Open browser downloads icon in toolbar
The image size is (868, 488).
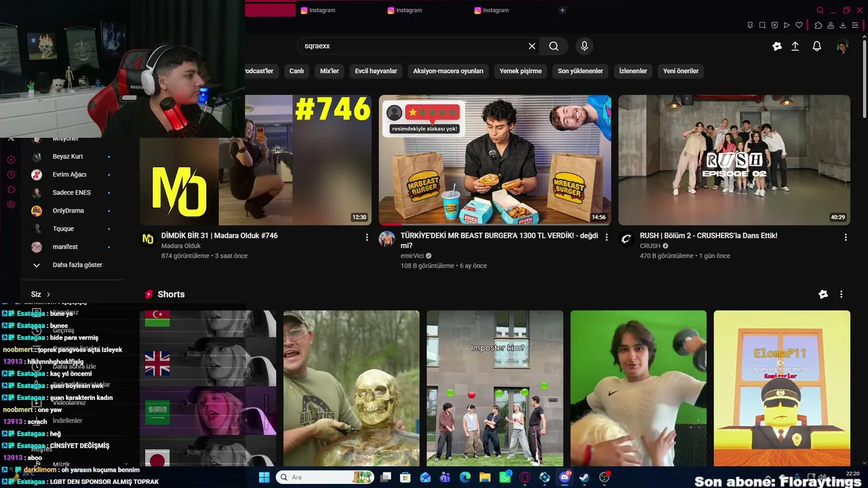tap(843, 25)
